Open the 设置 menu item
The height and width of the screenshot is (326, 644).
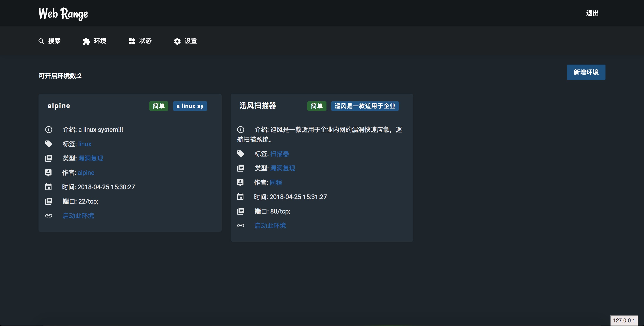[x=191, y=41]
